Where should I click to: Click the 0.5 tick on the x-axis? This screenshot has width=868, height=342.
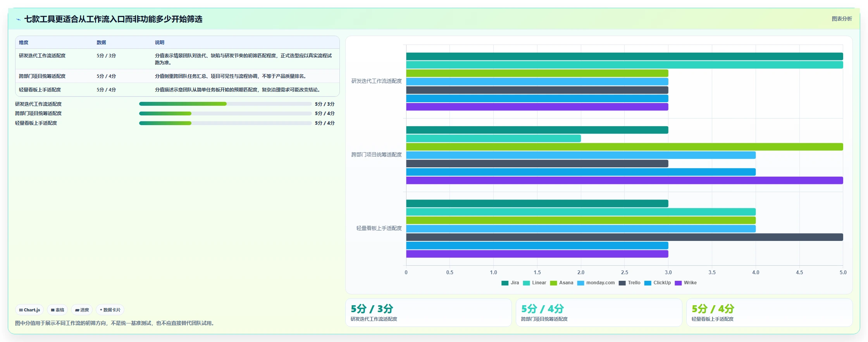449,272
